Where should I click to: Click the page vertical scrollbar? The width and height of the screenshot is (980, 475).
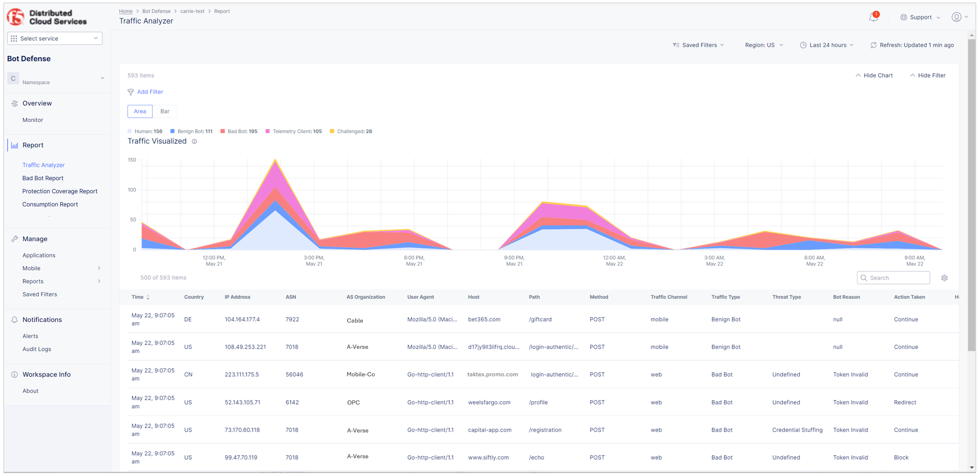[972, 195]
